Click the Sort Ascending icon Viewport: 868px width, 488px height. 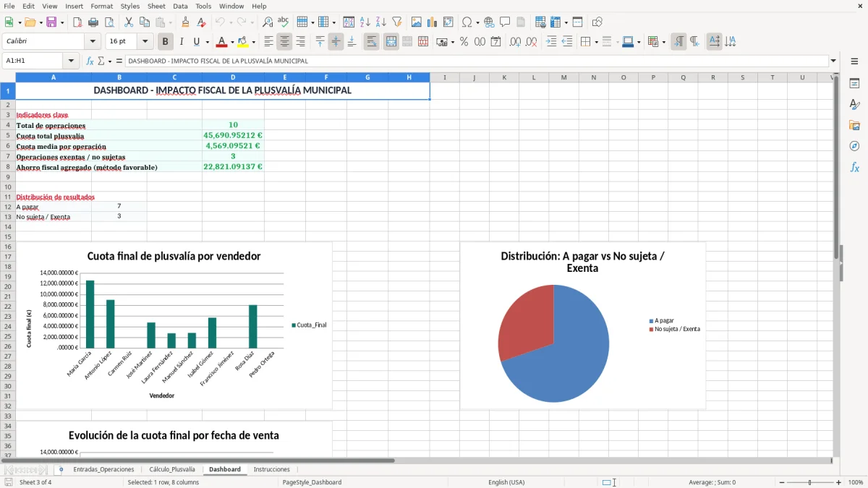[365, 22]
